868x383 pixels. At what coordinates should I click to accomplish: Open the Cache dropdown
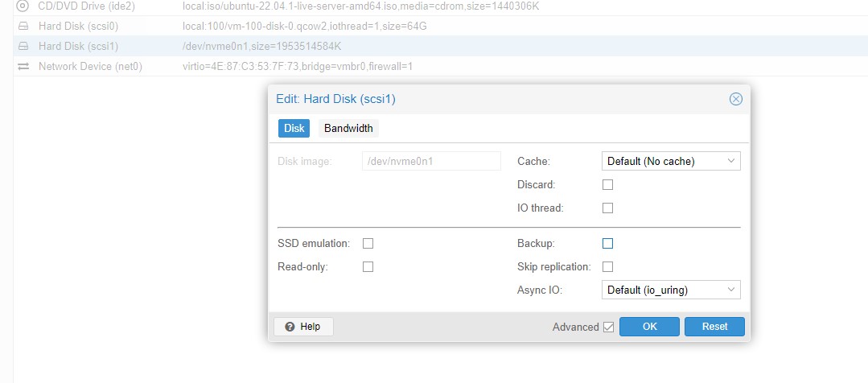pos(671,161)
